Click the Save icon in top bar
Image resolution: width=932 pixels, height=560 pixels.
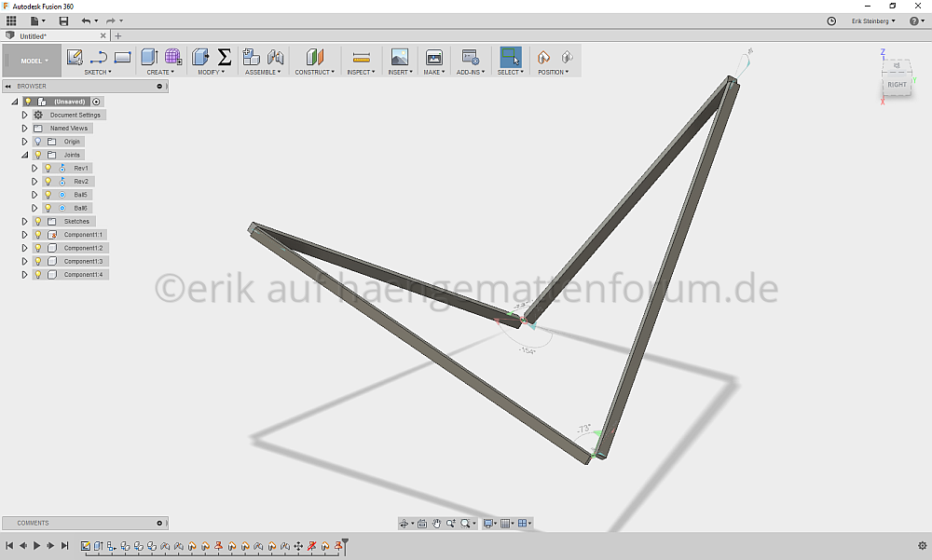(x=63, y=20)
